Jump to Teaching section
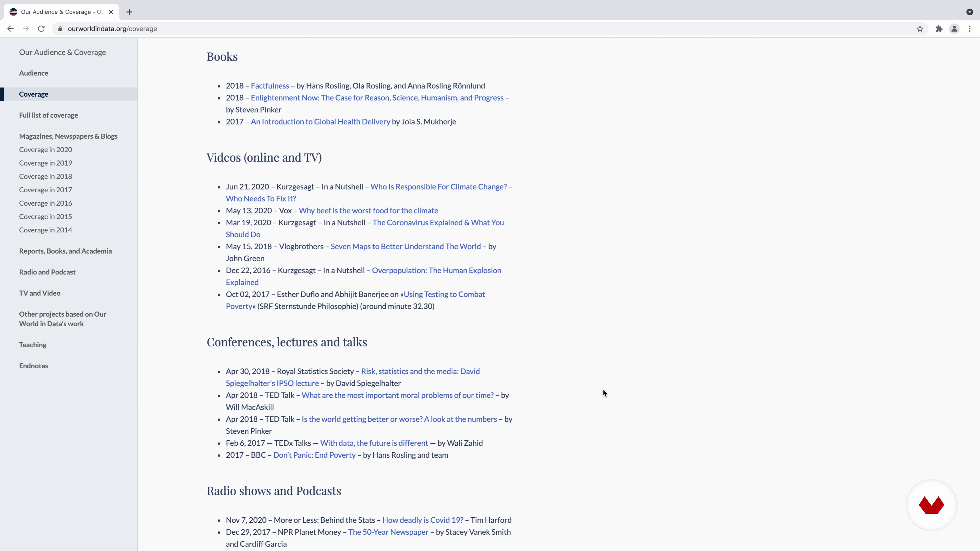Screen dimensions: 980x551 pos(33,345)
